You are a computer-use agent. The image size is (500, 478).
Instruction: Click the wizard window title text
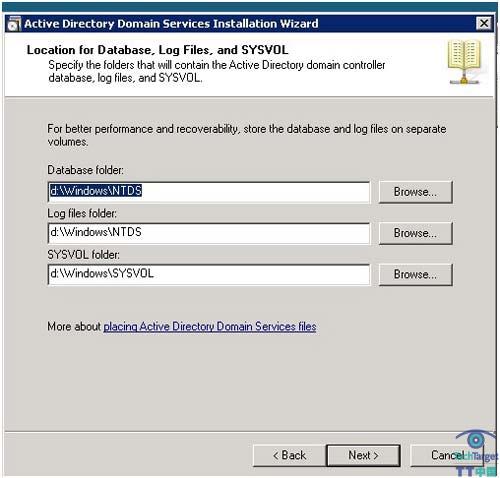click(171, 24)
